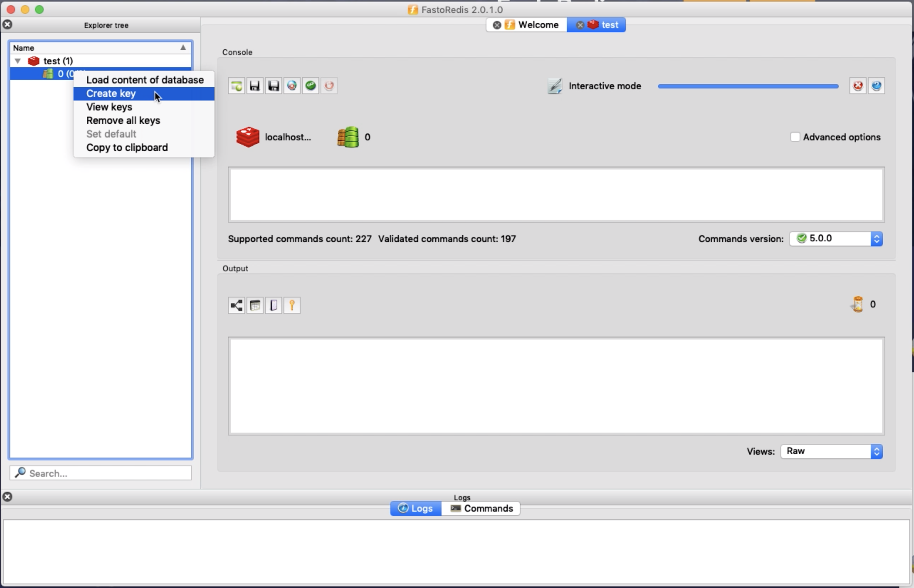The height and width of the screenshot is (588, 914).
Task: Click the red Redis server icon next to localhost
Action: click(248, 137)
